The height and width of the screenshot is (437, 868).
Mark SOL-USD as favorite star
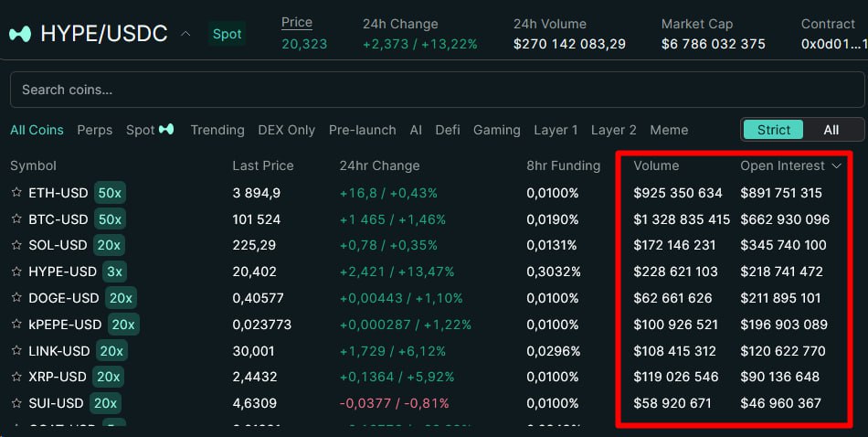point(16,245)
